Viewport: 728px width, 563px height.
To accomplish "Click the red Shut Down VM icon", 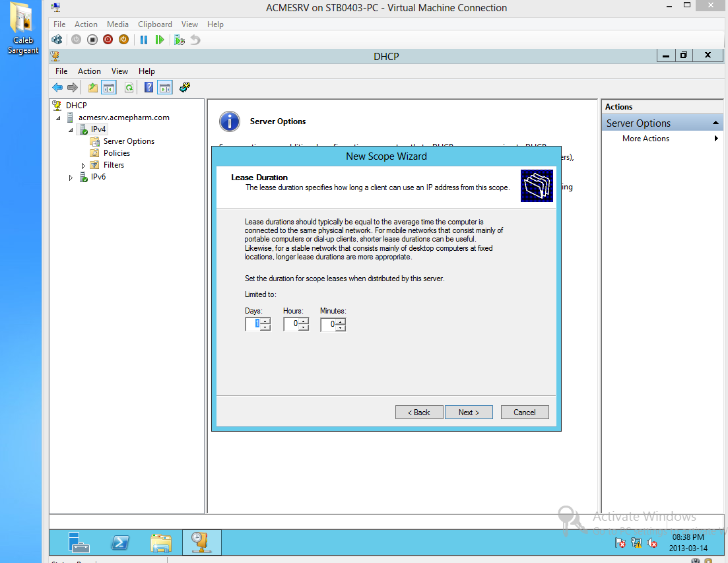I will point(108,40).
